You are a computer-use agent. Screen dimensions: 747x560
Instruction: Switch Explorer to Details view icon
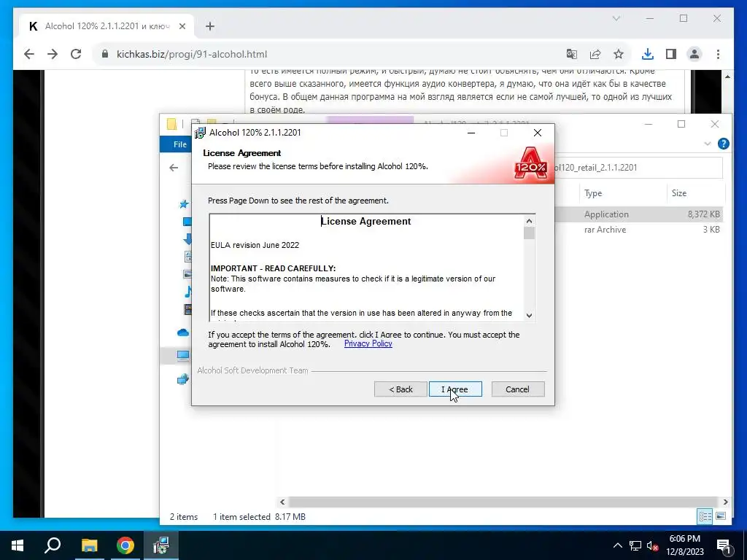click(x=705, y=516)
